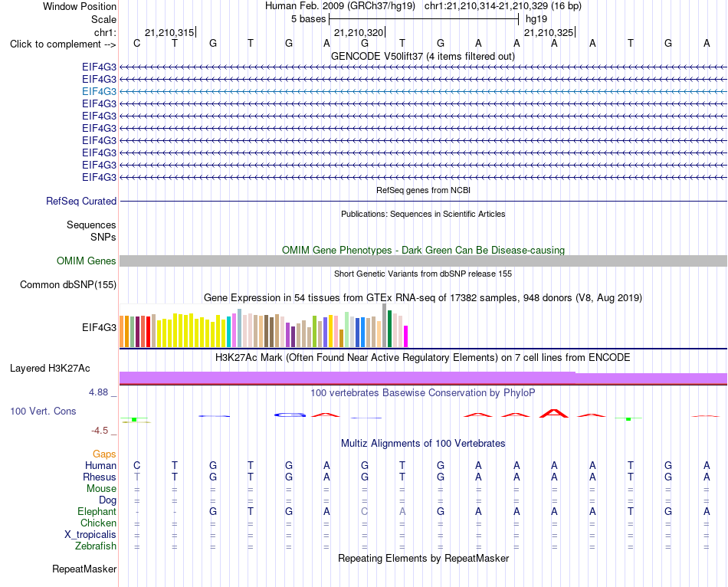Click the dark green GTEx expression bar
Screen dimensions: 728x587
pos(389,329)
